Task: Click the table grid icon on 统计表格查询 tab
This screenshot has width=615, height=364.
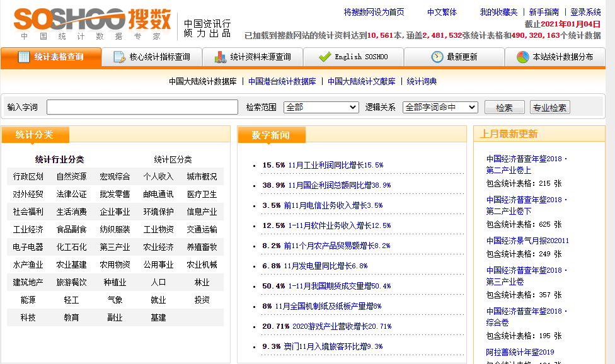Action: [24, 57]
